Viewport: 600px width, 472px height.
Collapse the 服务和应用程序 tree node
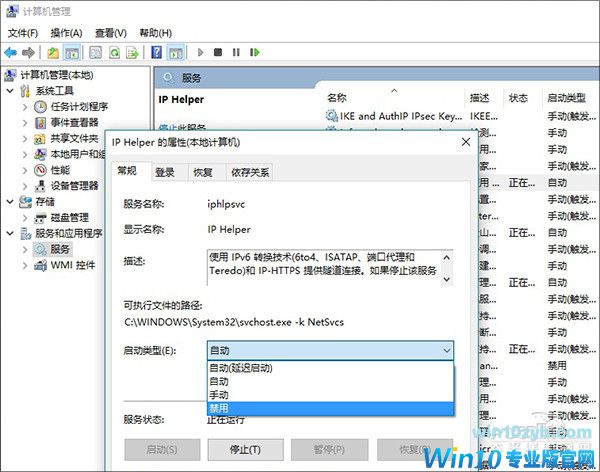(10, 233)
